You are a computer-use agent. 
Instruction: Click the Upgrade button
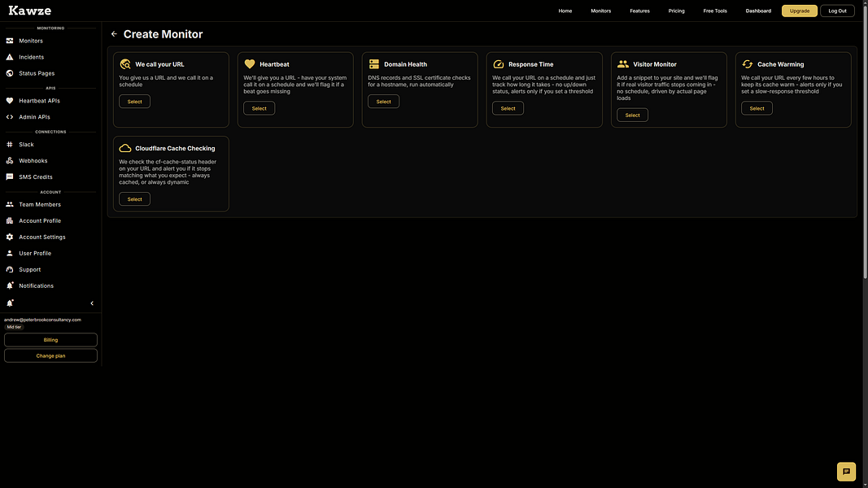[x=800, y=11]
